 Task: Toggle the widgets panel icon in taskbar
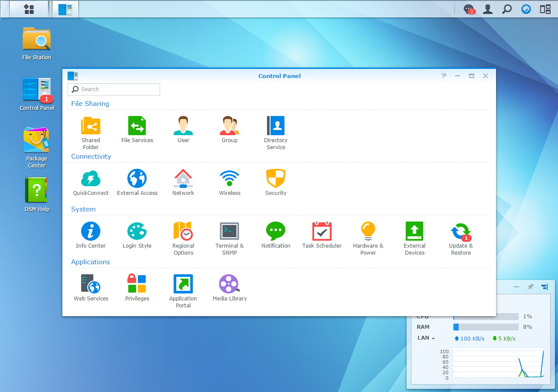point(545,9)
